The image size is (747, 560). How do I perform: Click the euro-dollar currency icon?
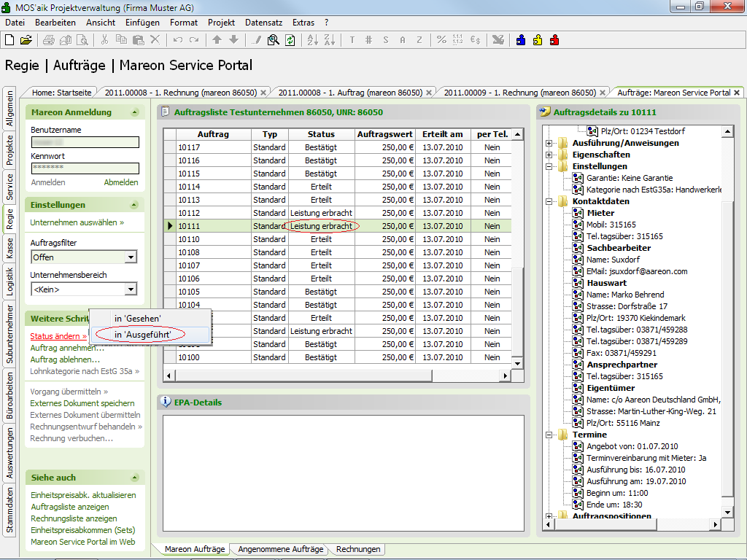coord(475,40)
